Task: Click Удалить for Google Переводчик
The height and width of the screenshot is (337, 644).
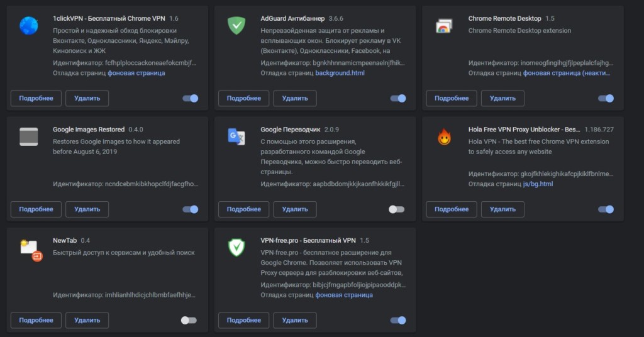Action: pyautogui.click(x=295, y=209)
